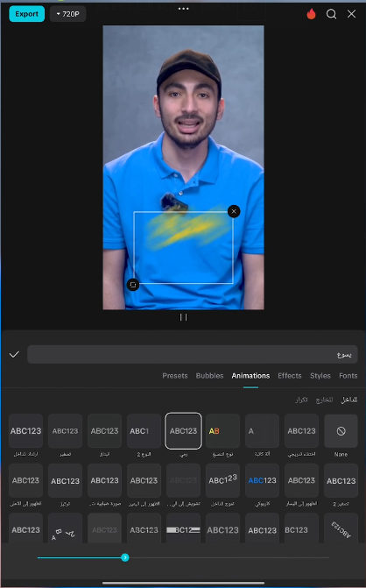Image resolution: width=366 pixels, height=588 pixels.
Task: Pick the animation with raised 123 digits
Action: [222, 480]
